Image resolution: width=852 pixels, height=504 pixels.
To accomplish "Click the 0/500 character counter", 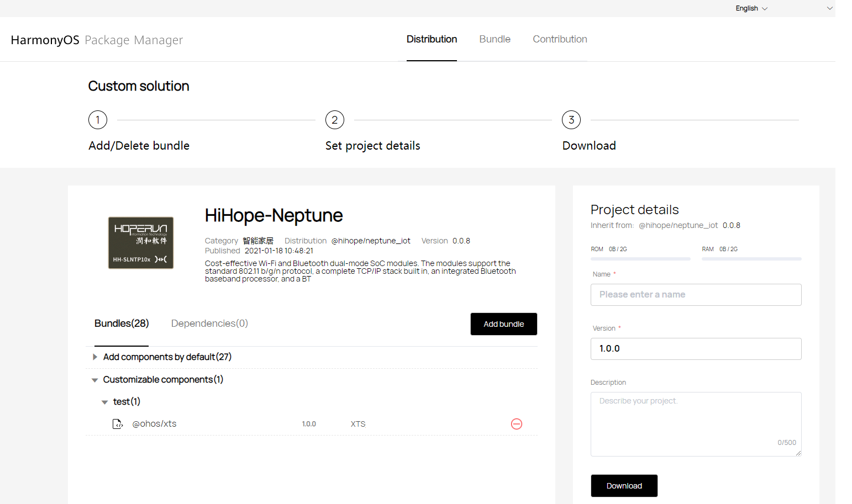I will click(787, 443).
